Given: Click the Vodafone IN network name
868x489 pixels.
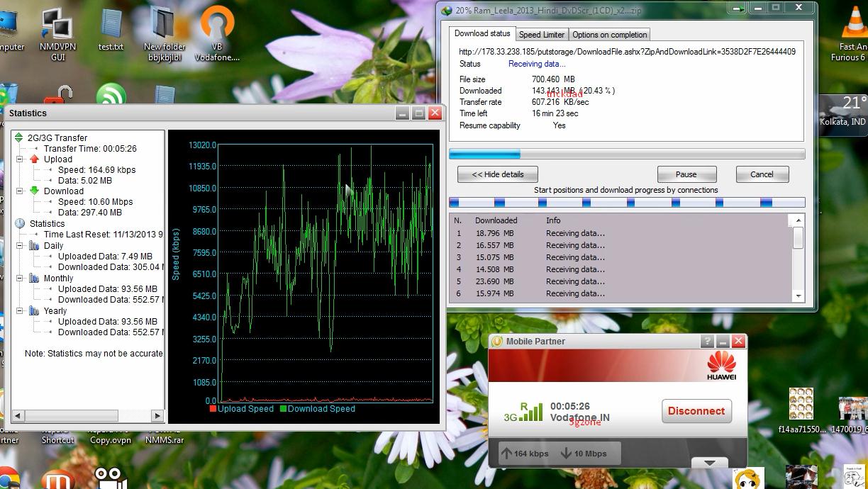Looking at the screenshot, I should (579, 417).
